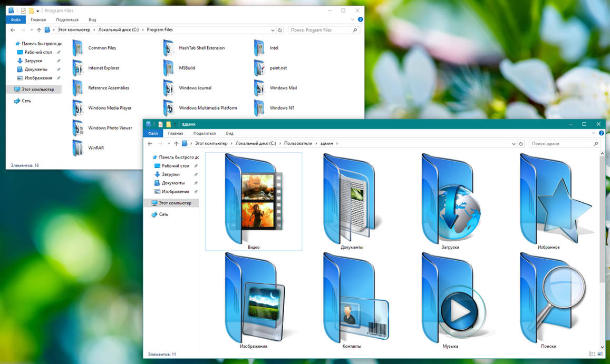Viewport: 610px width, 364px height.
Task: Click inside the Поиск: админ search field
Action: 559,143
